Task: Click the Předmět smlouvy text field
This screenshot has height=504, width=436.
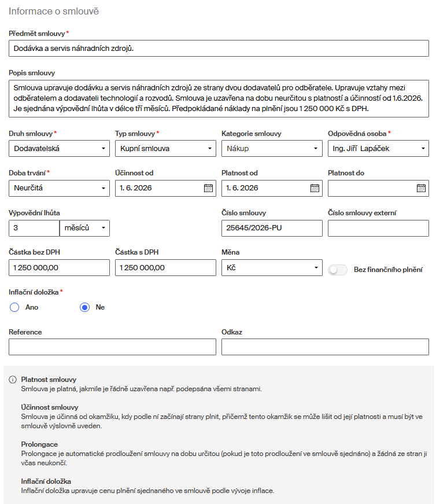Action: click(219, 49)
